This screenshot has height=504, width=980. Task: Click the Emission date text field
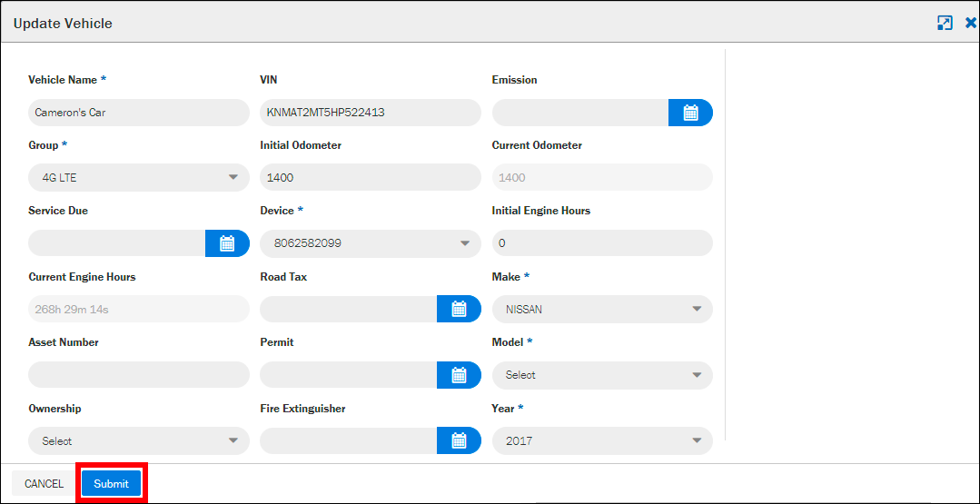click(580, 113)
